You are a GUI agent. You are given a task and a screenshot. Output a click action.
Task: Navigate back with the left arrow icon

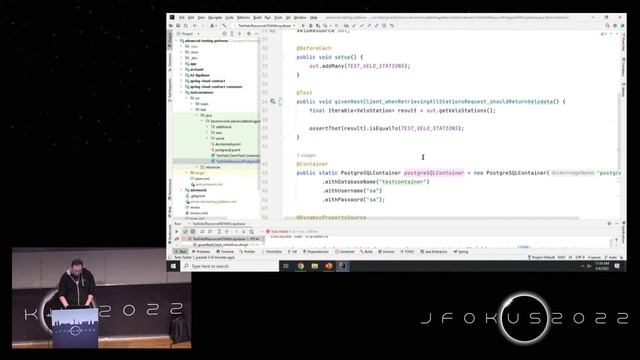pos(195,26)
